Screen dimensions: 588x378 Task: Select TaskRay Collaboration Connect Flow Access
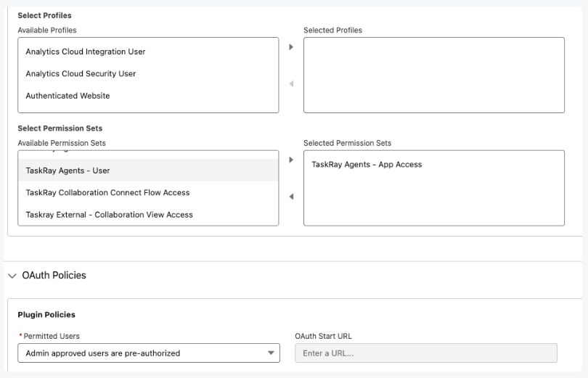tap(148, 192)
